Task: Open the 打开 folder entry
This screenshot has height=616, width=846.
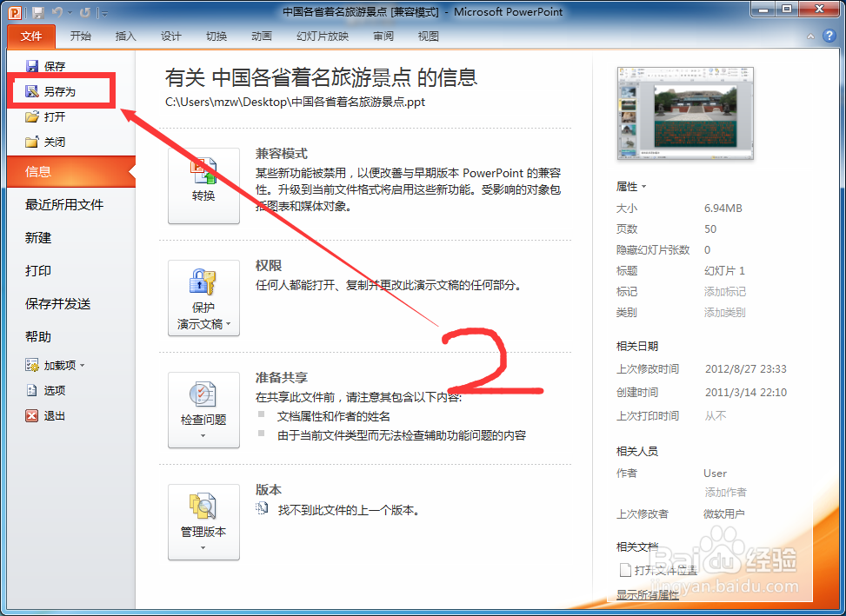Action: click(x=46, y=117)
